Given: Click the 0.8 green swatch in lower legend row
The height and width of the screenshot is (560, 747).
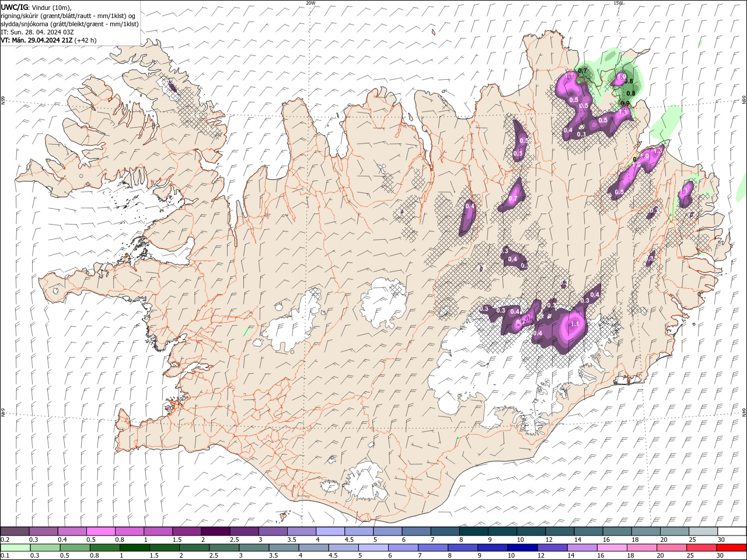Looking at the screenshot, I should click(105, 548).
